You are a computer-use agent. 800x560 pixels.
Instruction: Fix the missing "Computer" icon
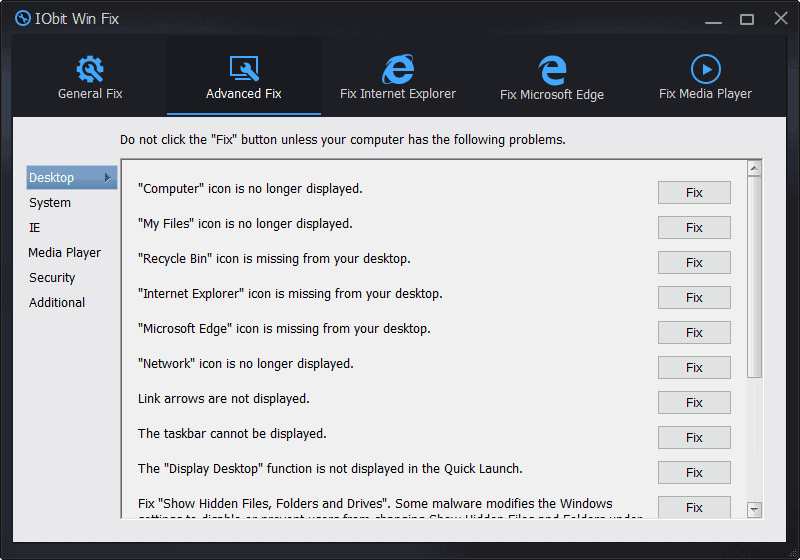694,193
